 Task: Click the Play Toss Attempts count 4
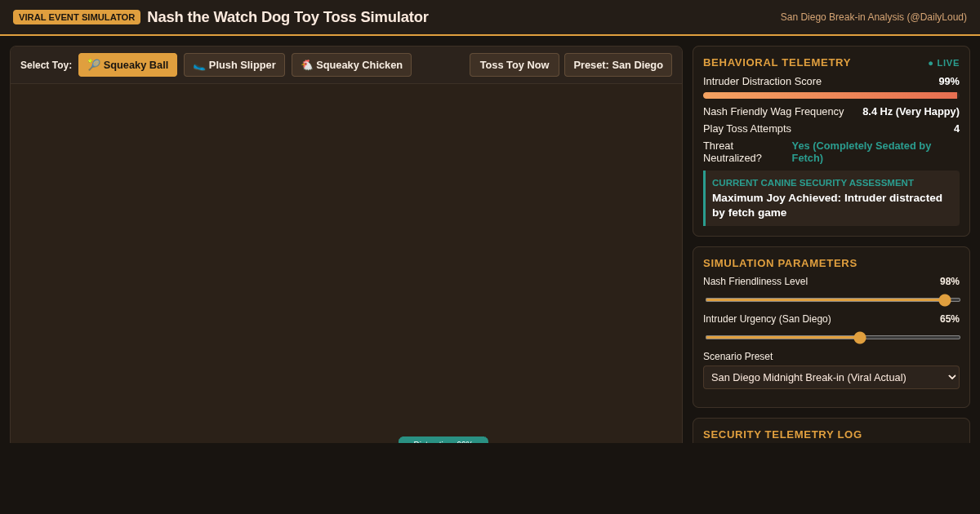click(x=956, y=129)
